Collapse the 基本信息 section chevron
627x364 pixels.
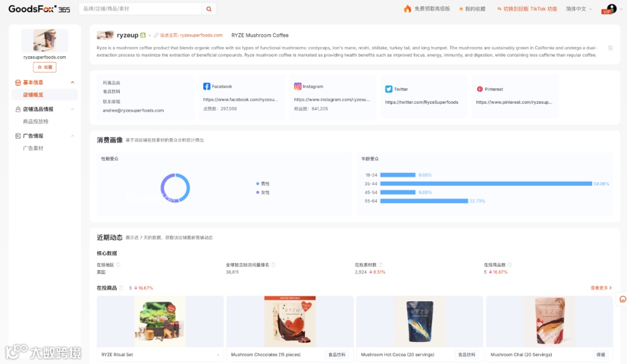point(73,82)
